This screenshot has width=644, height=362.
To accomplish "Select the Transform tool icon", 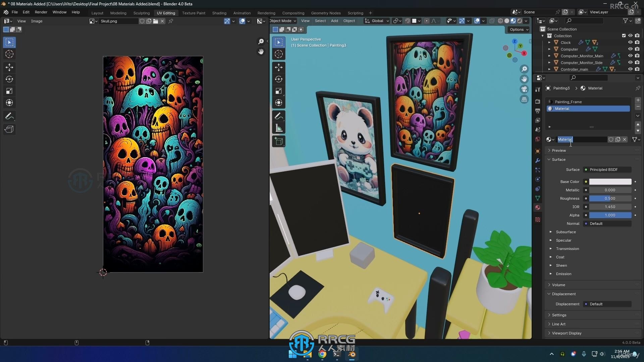I will tap(10, 103).
